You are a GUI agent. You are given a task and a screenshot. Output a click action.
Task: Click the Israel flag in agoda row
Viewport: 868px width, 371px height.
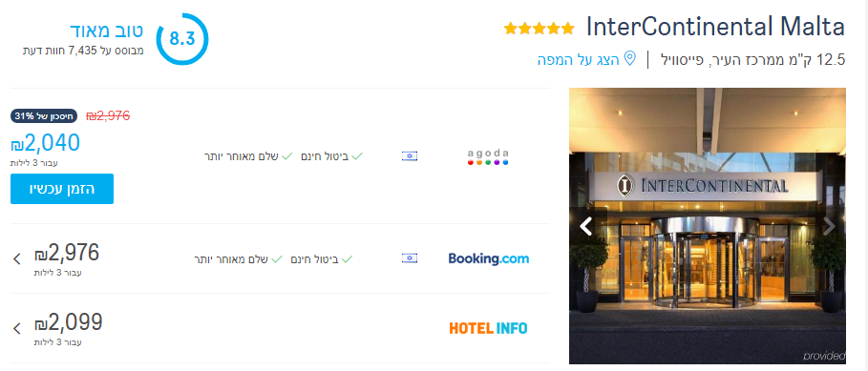[x=410, y=156]
